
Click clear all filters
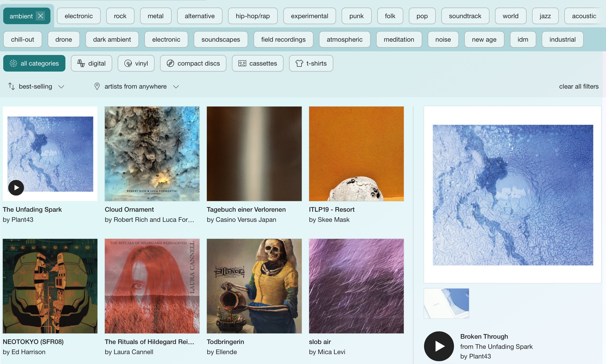(579, 86)
